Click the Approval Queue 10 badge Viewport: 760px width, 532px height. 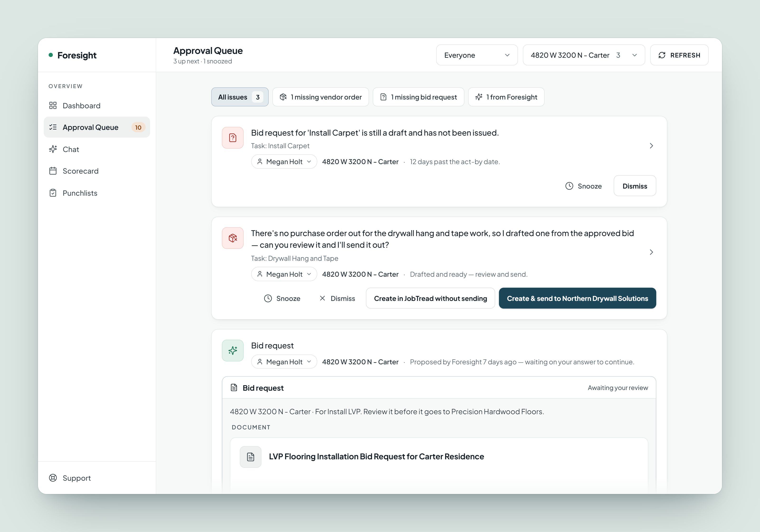138,128
